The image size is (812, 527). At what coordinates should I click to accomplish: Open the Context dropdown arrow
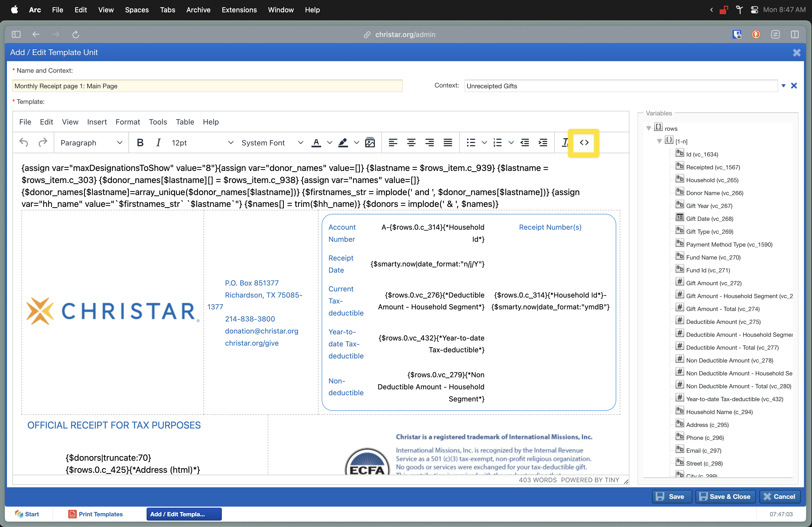(783, 86)
